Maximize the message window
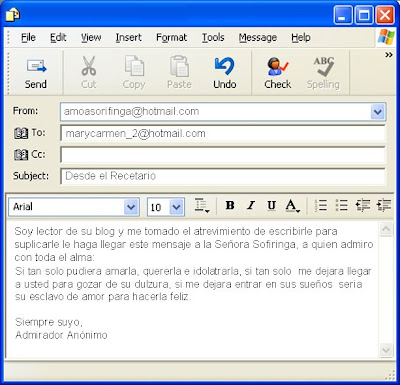This screenshot has width=400, height=385. (x=364, y=15)
